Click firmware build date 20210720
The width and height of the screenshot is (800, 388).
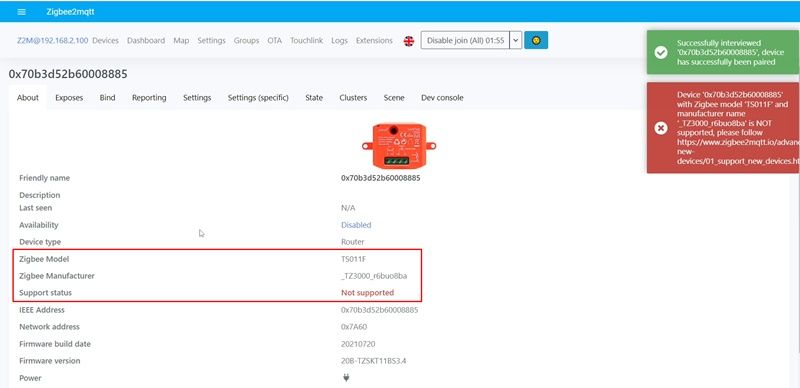pyautogui.click(x=358, y=344)
